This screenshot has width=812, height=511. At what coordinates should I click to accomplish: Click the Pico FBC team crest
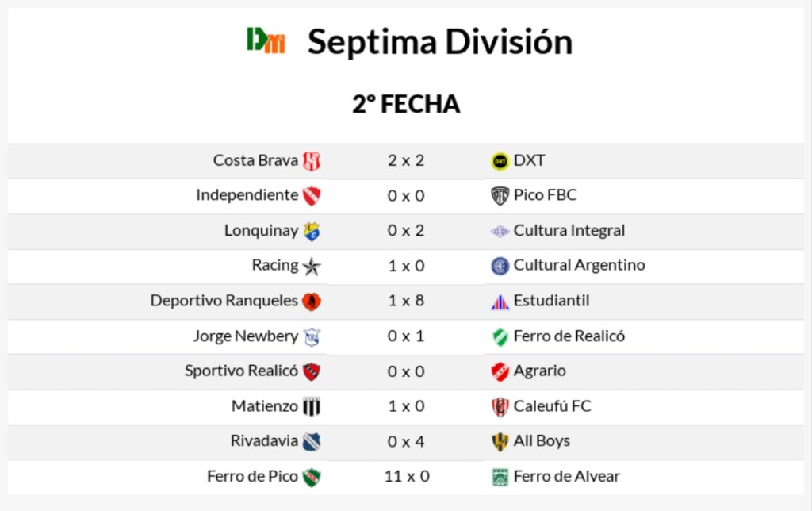(x=500, y=196)
